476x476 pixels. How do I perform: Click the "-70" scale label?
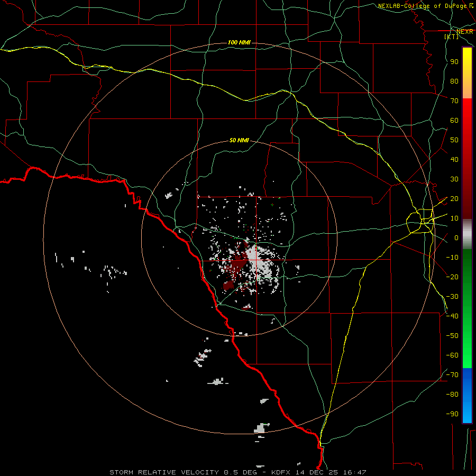(x=452, y=374)
